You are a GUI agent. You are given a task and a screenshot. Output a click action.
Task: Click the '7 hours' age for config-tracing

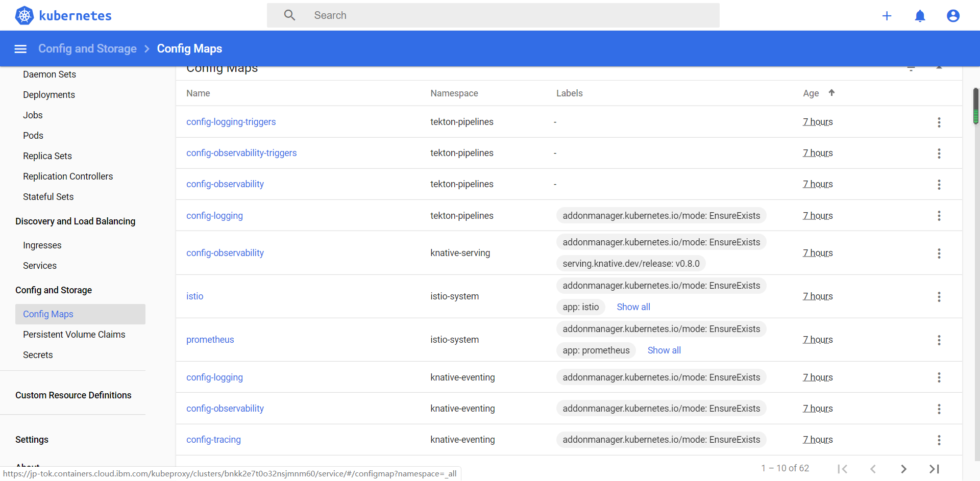tap(818, 440)
